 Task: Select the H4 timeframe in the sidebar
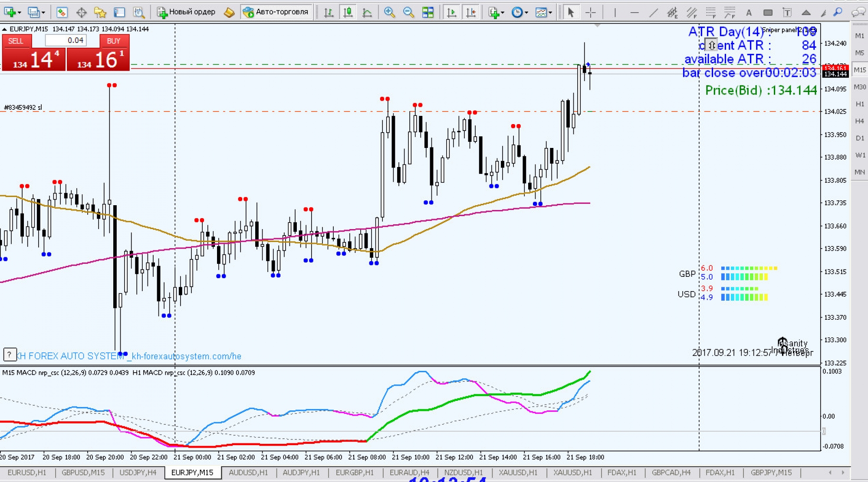tap(859, 121)
